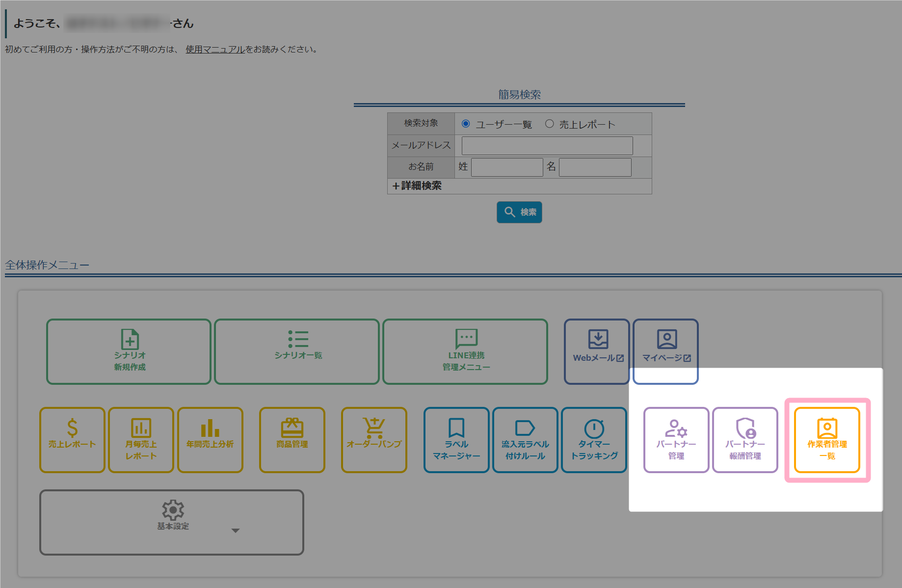
Task: Open the 使用マニュアル link
Action: [x=215, y=50]
